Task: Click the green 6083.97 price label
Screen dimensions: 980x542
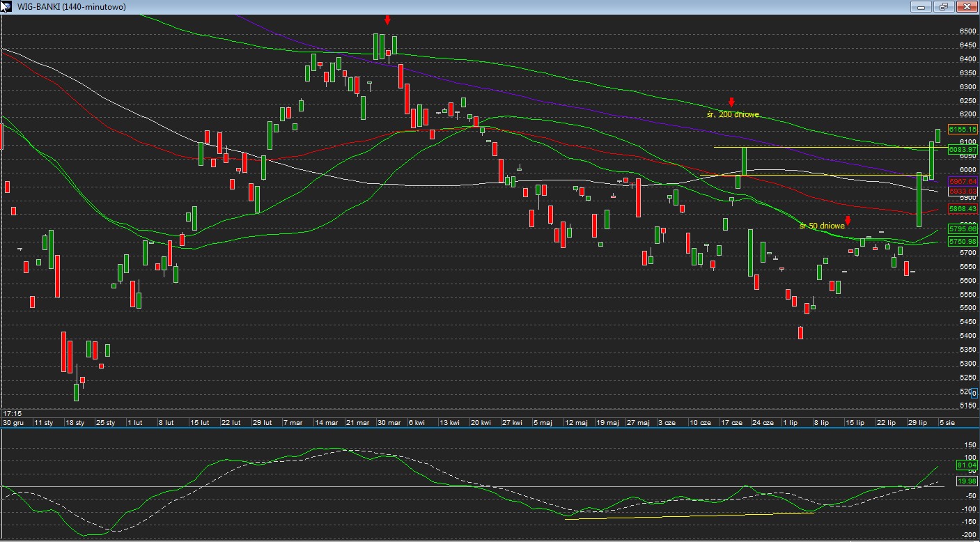Action: (963, 150)
